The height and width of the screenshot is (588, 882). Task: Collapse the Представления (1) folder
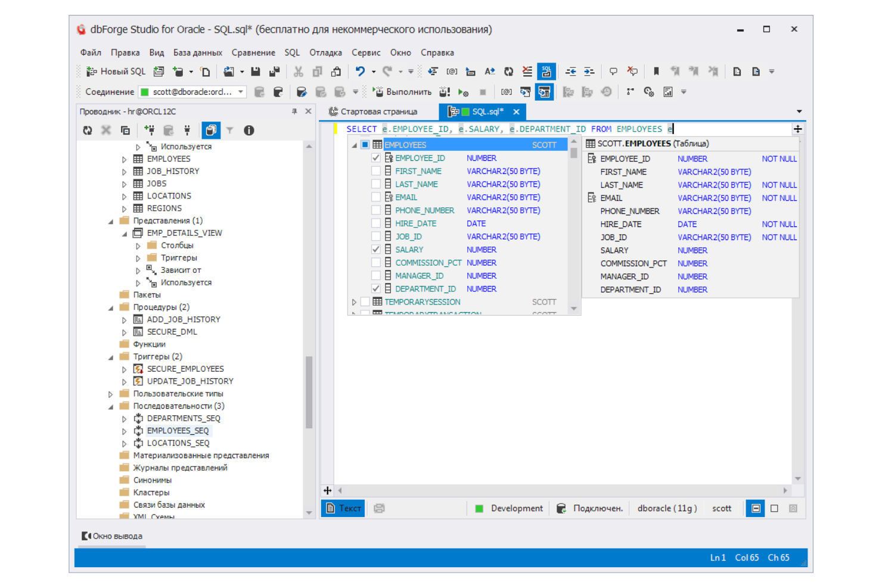(111, 221)
